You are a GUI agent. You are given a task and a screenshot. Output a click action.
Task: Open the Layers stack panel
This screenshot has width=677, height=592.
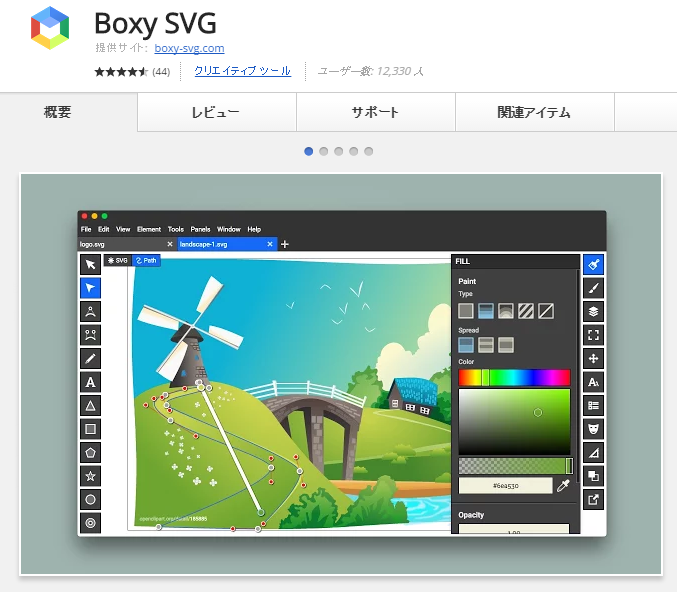coord(593,311)
